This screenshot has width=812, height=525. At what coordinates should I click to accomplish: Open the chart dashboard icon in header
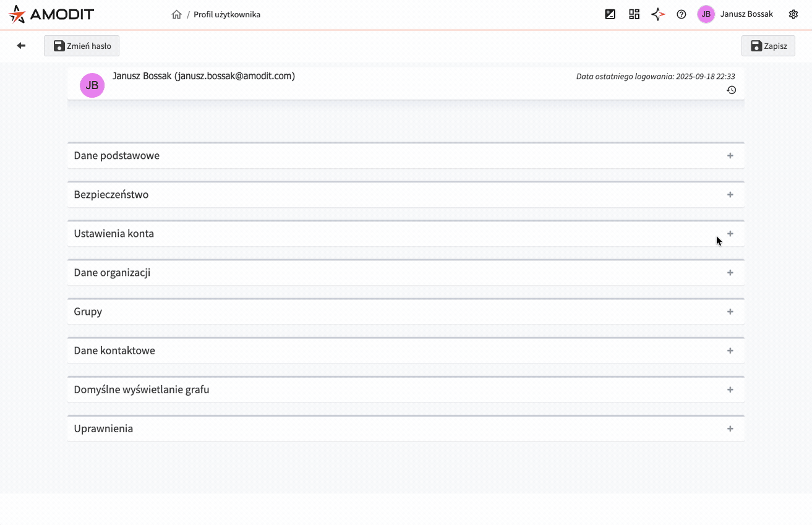point(610,14)
